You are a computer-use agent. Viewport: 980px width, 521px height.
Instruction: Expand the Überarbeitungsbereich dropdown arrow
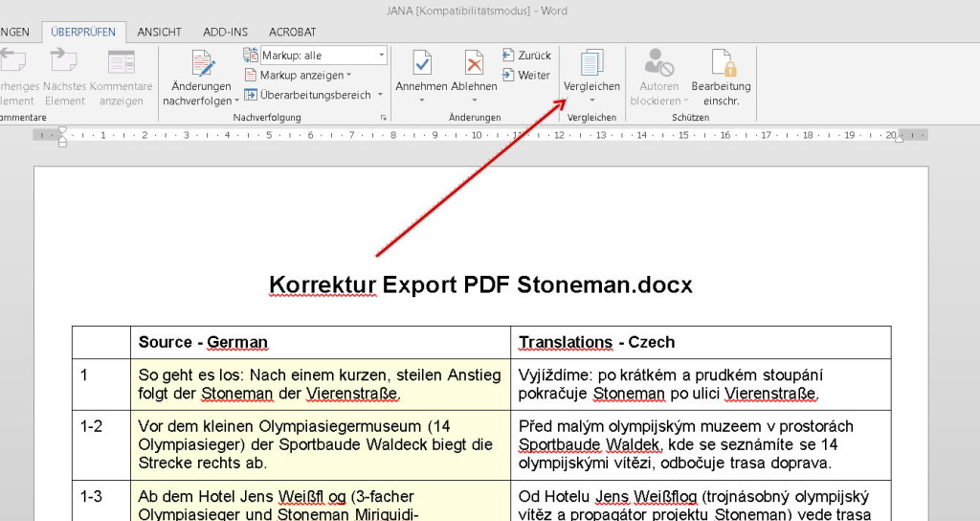pos(380,95)
